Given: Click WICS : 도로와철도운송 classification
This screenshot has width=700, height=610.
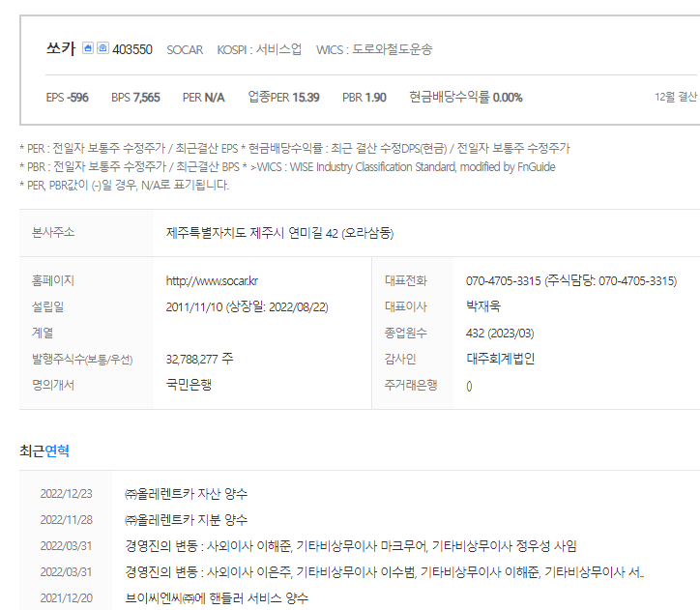Looking at the screenshot, I should [374, 49].
